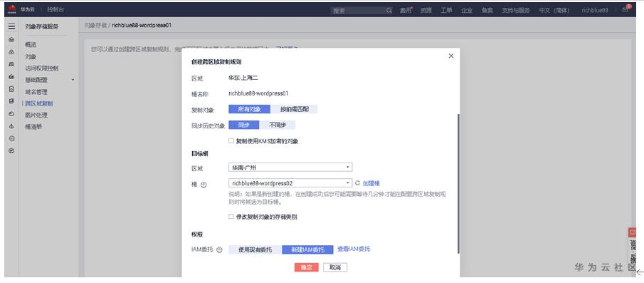
Task: Tick the 复制使用KMS加密的对象 checkbox
Action: click(x=231, y=141)
